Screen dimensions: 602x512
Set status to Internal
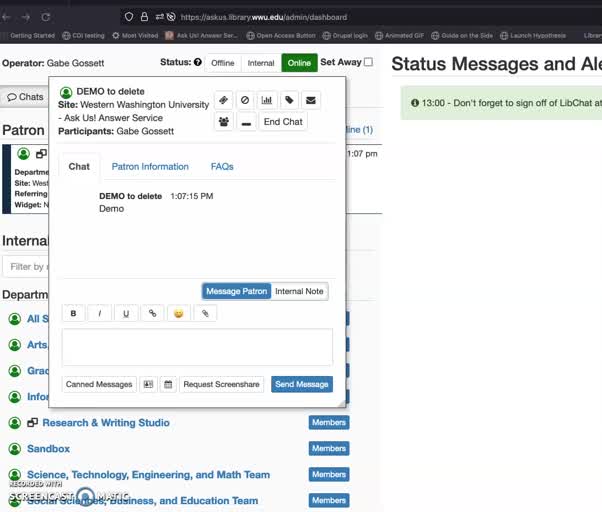[261, 63]
